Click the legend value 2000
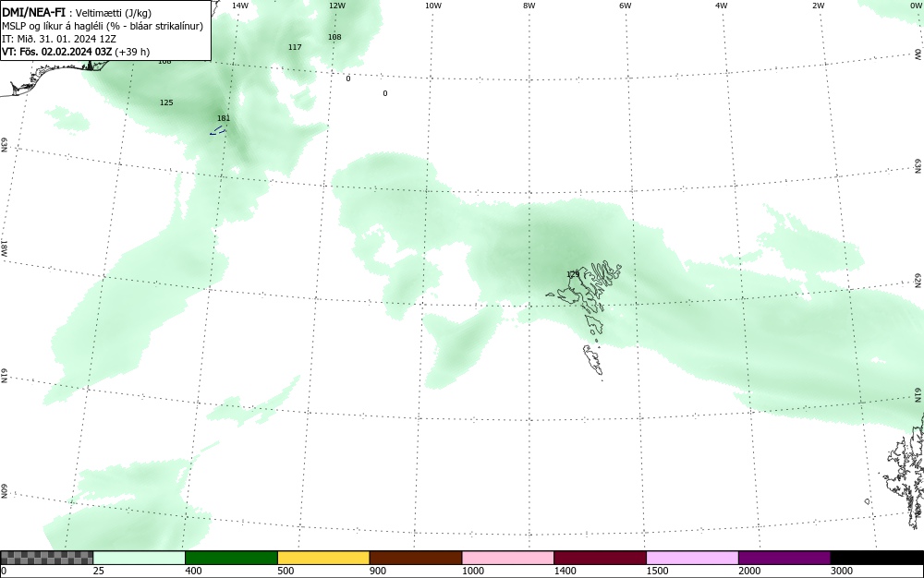 [x=749, y=571]
